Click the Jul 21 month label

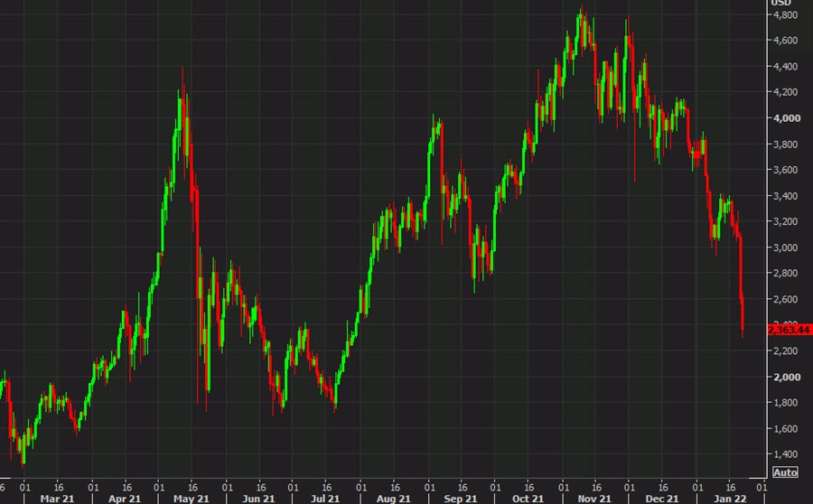tap(326, 496)
